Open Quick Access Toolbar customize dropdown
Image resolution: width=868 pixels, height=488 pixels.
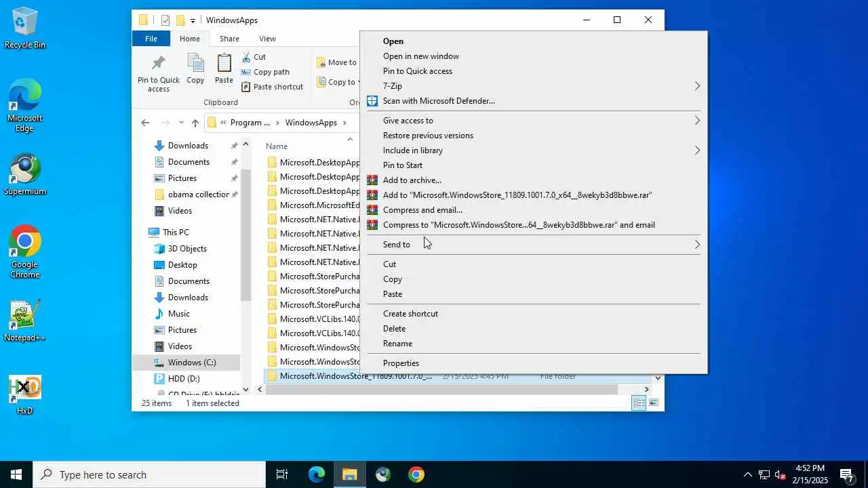pyautogui.click(x=193, y=20)
